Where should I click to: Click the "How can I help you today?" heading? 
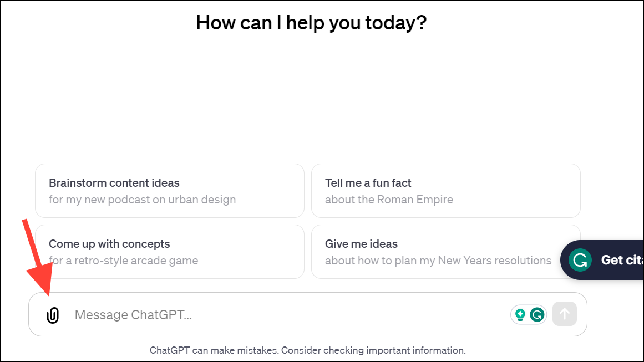click(x=311, y=23)
